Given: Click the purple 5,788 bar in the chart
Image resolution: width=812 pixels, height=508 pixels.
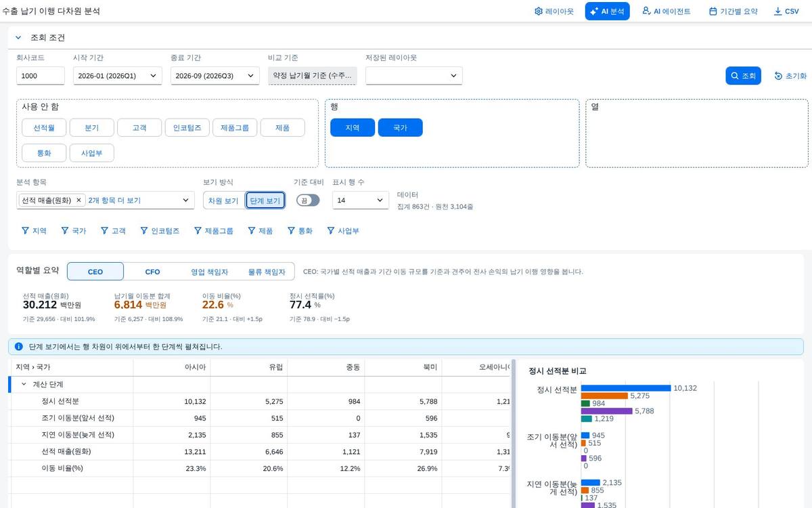Looking at the screenshot, I should (606, 411).
